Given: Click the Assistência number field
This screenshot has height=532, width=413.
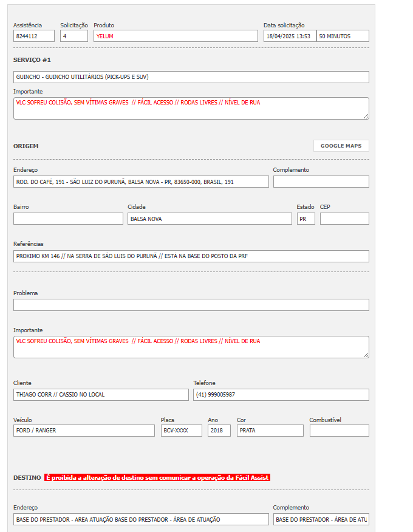Looking at the screenshot, I should tap(33, 36).
